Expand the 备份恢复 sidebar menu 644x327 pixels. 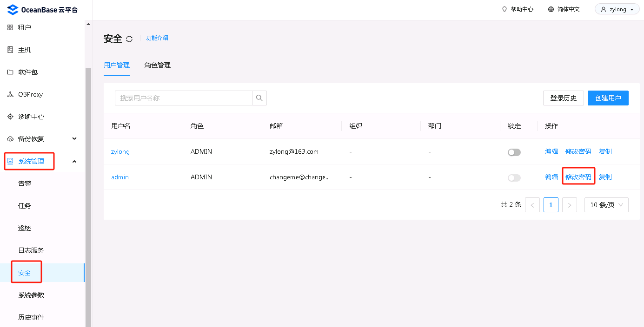74,139
